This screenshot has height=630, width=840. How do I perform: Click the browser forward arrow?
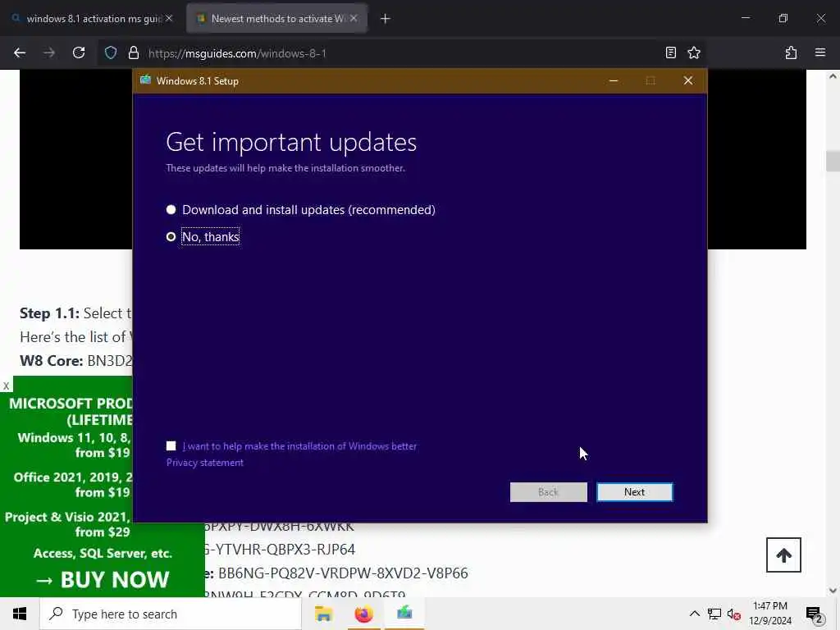click(x=48, y=52)
